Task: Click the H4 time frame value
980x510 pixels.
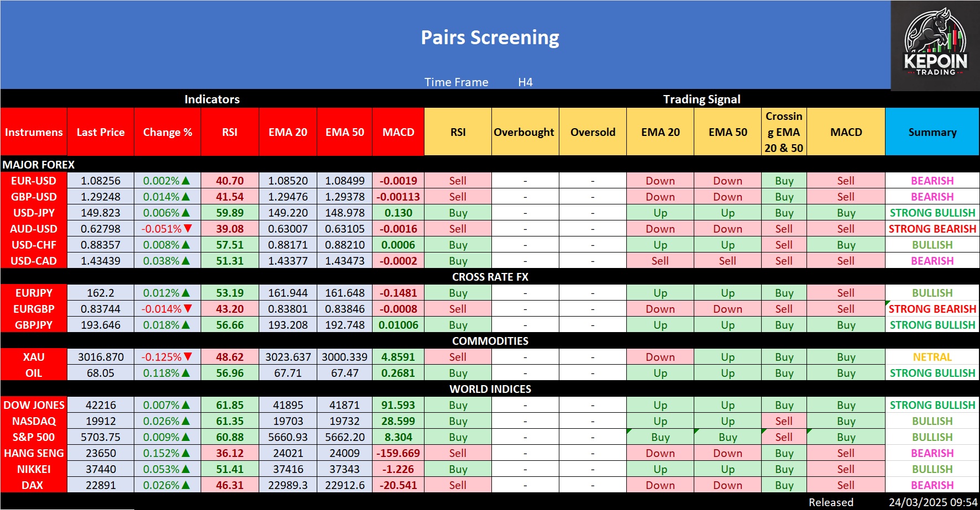Action: pyautogui.click(x=525, y=82)
